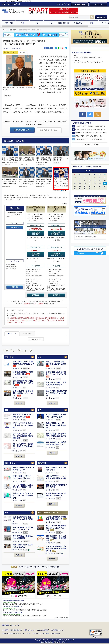This screenshot has width=109, height=644.
Task: Click 登録して全文を読む blue button
Action: click(22, 130)
